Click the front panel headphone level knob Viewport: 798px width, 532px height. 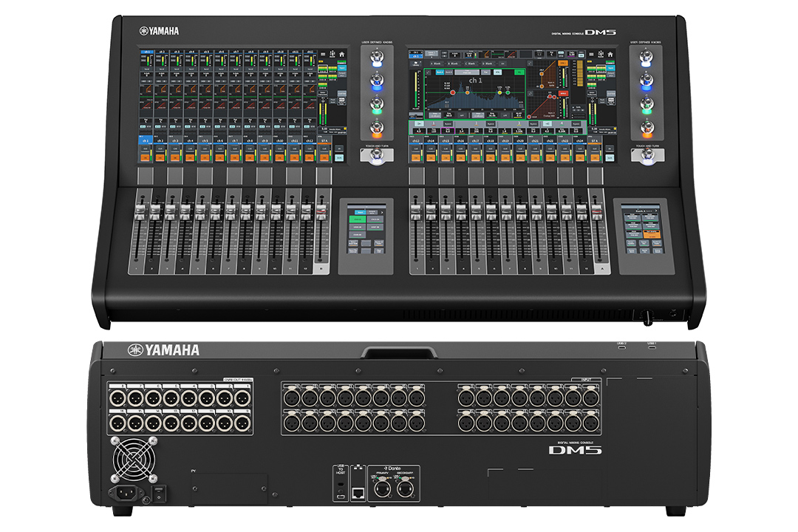coord(648,320)
